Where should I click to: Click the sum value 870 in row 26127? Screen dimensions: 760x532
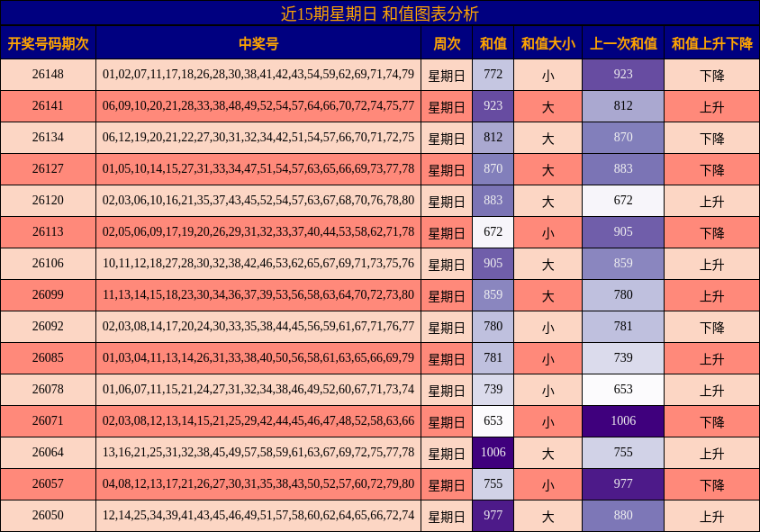(493, 169)
